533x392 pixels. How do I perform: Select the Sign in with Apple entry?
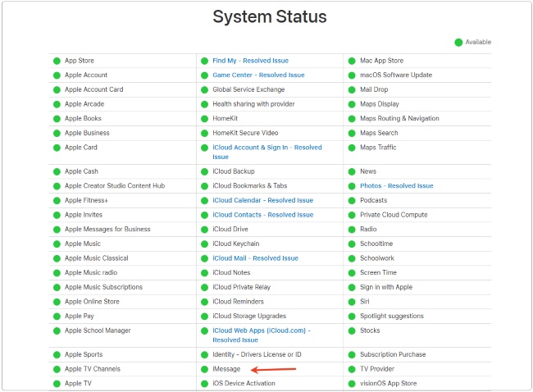pos(386,287)
